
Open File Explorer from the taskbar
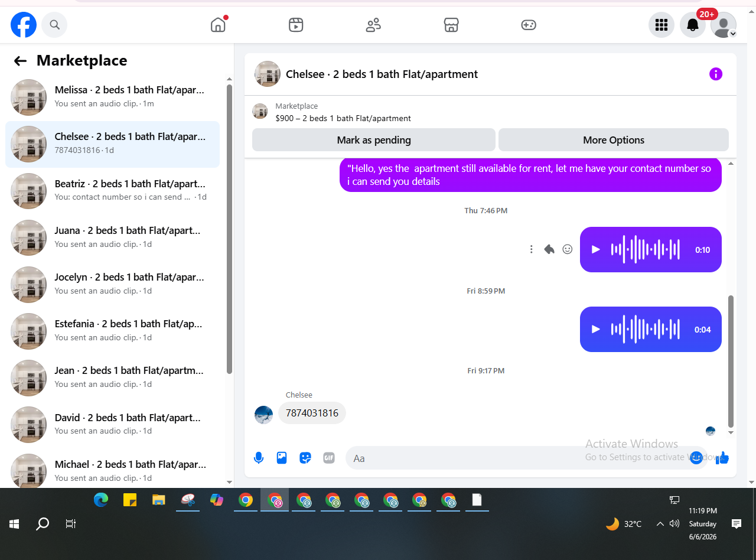(158, 500)
